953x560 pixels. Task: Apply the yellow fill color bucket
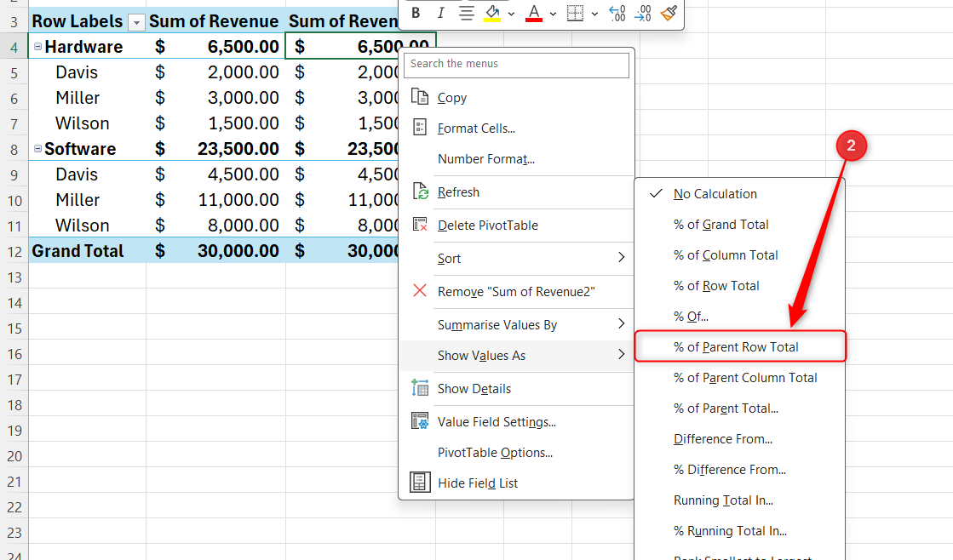[492, 13]
